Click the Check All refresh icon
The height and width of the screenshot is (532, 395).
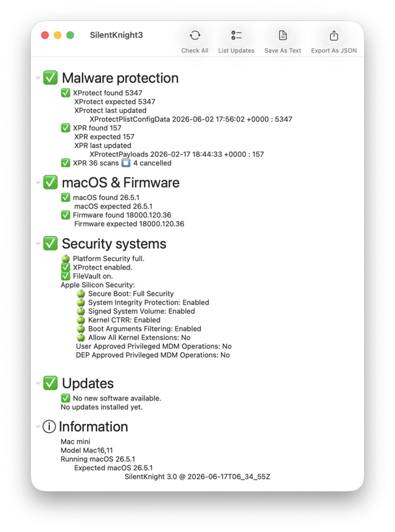pos(195,35)
